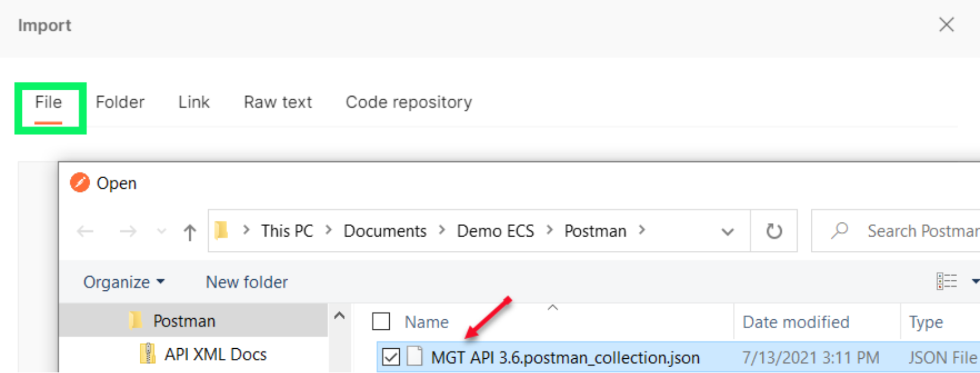Switch to the Link tab

[x=194, y=102]
